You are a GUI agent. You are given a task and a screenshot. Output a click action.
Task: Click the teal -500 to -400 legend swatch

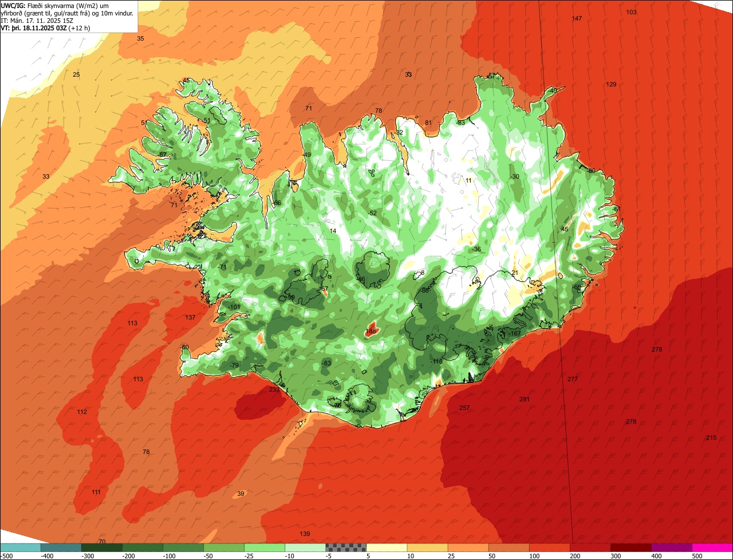tap(21, 547)
